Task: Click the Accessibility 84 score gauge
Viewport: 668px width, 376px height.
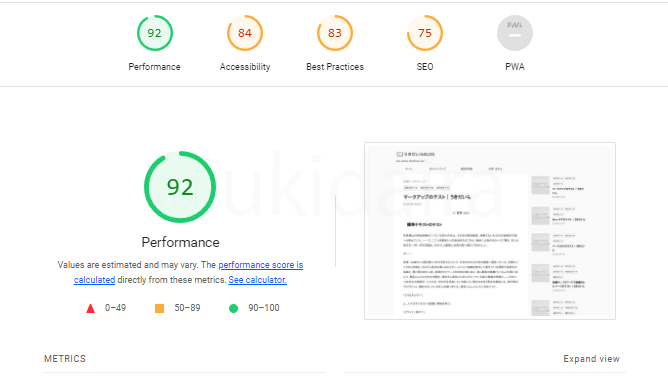Action: tap(245, 33)
